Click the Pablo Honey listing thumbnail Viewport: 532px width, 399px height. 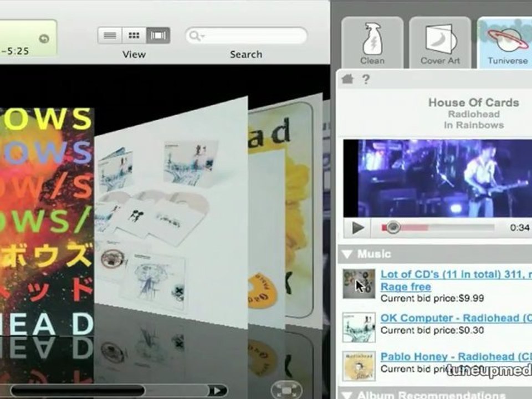point(359,366)
